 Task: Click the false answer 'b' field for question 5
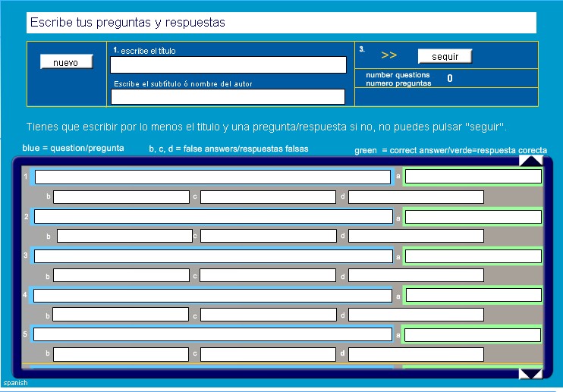pyautogui.click(x=121, y=354)
